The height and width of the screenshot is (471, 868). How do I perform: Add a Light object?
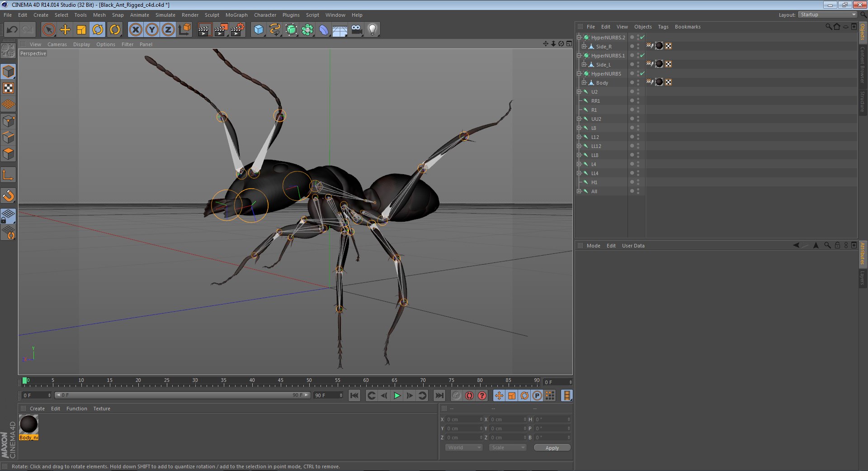pos(373,30)
